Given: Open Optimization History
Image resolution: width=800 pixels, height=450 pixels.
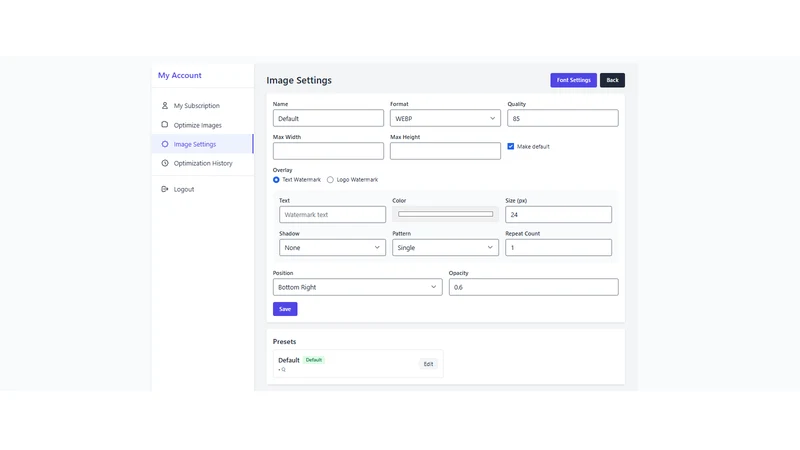Looking at the screenshot, I should coord(203,163).
